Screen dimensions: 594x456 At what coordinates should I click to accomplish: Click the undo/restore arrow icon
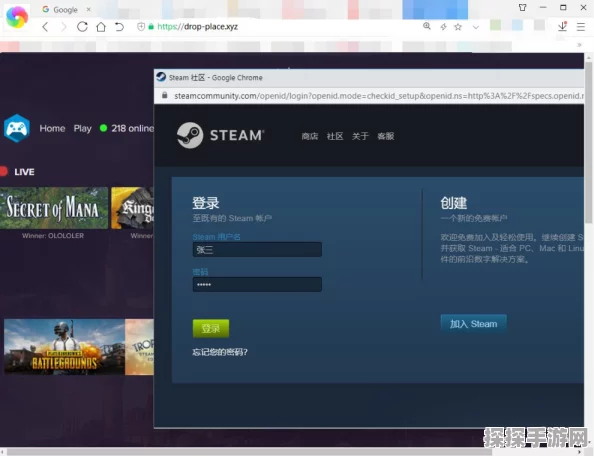[x=119, y=27]
